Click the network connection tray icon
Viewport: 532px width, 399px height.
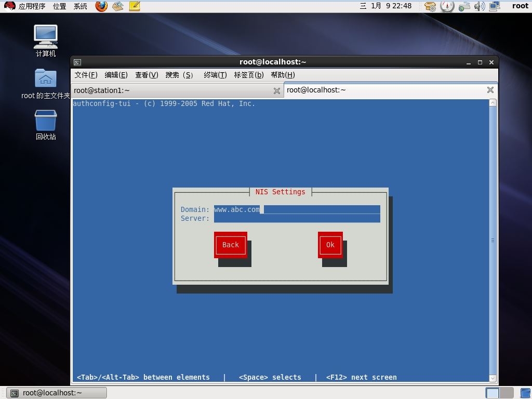[464, 6]
